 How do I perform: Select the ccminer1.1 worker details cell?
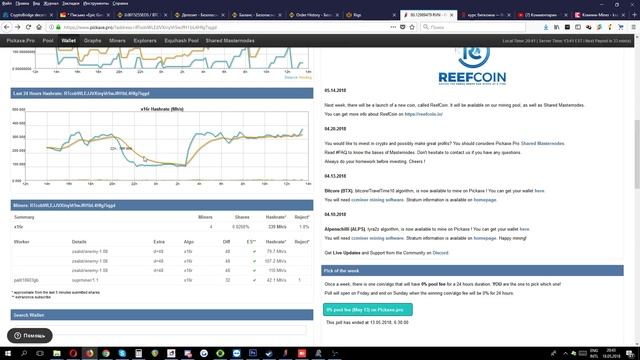[85, 280]
